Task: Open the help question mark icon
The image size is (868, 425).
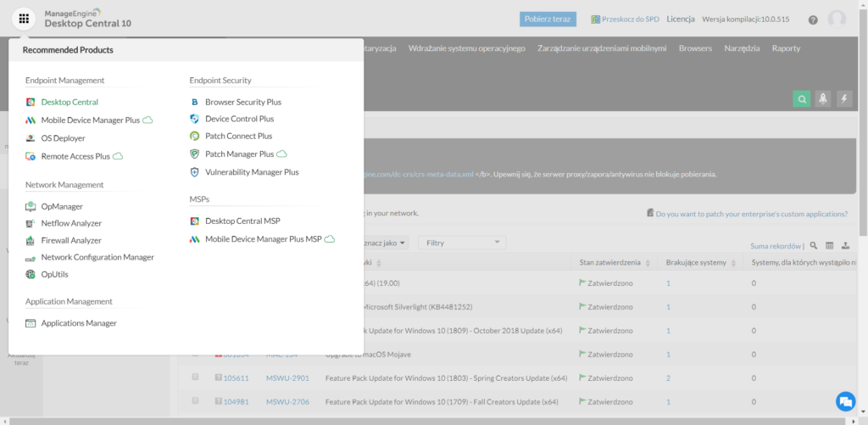Action: [813, 20]
